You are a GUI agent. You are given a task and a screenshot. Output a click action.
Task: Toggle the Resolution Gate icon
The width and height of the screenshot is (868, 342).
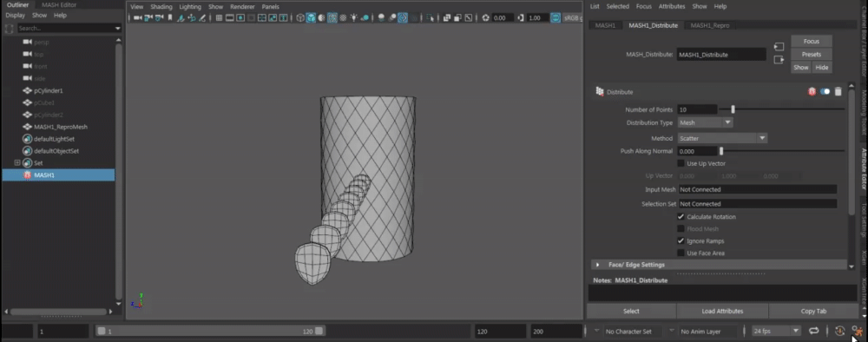pos(240,18)
